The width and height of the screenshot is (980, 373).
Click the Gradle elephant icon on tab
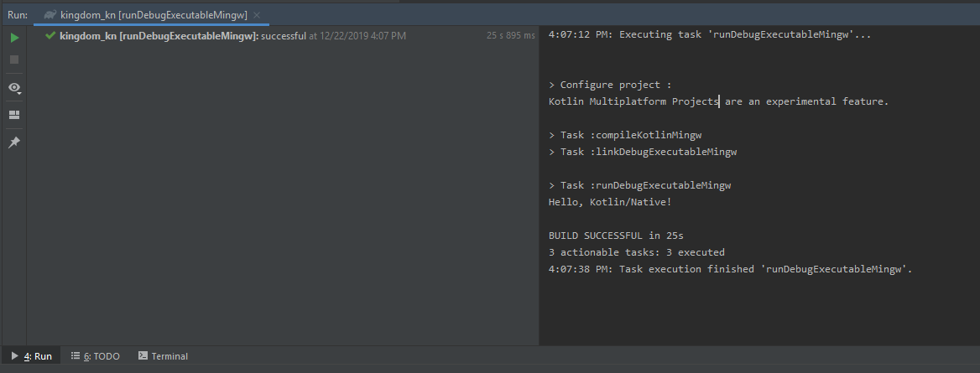[50, 14]
